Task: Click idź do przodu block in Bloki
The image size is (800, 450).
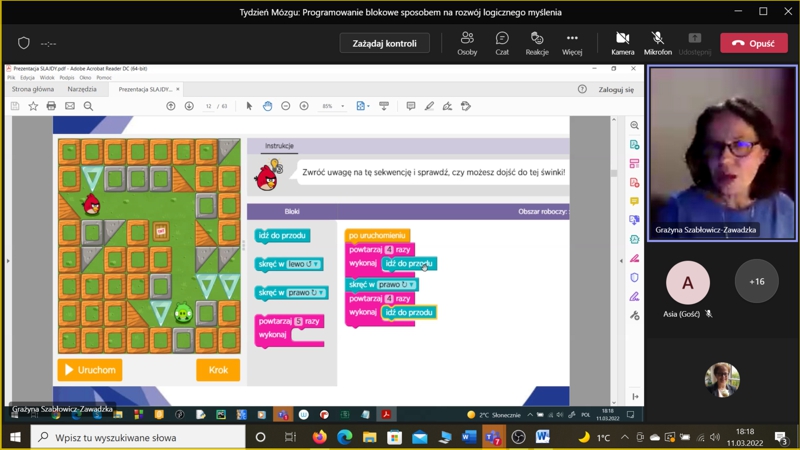Action: [x=282, y=236]
